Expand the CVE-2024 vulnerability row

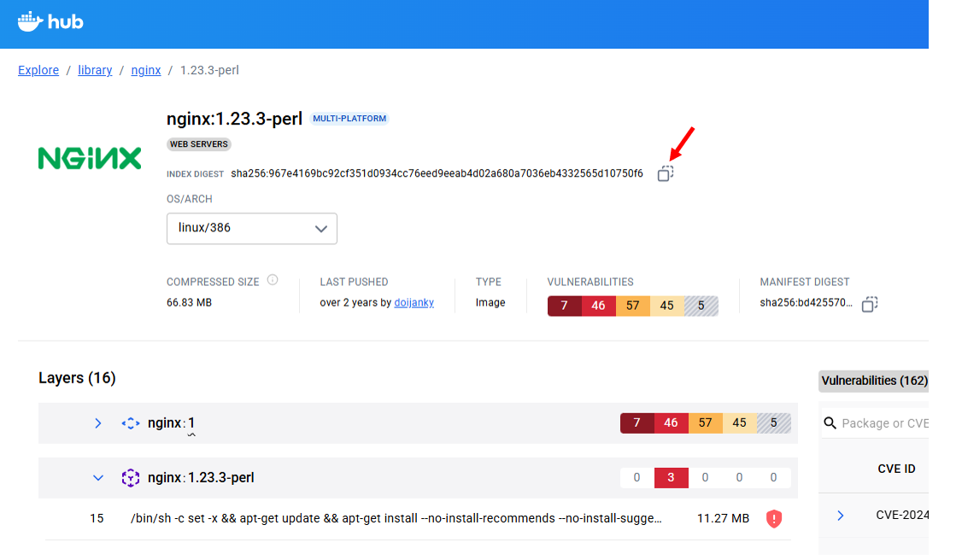(840, 516)
